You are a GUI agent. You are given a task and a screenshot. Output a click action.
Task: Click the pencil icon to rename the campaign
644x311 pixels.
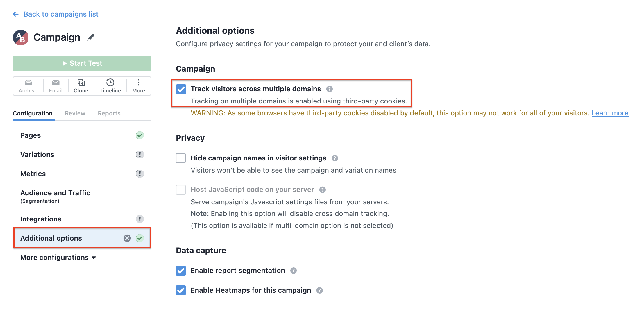[91, 37]
